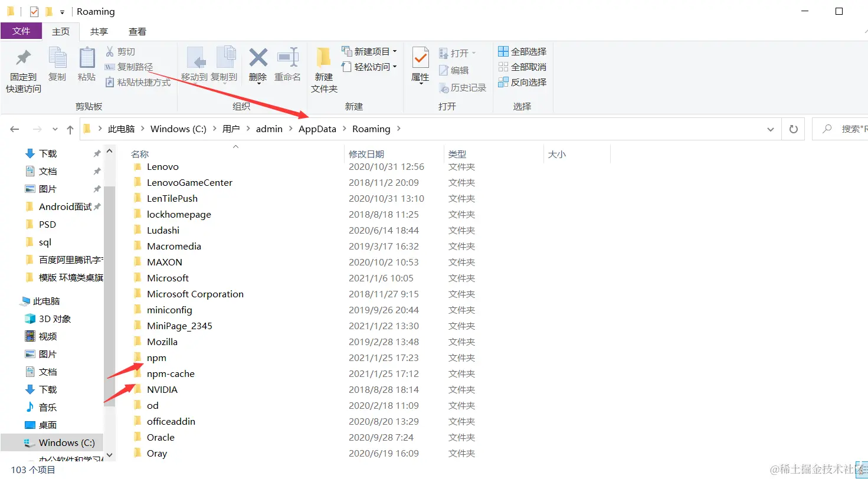Select the NVIDIA folder

(x=162, y=389)
